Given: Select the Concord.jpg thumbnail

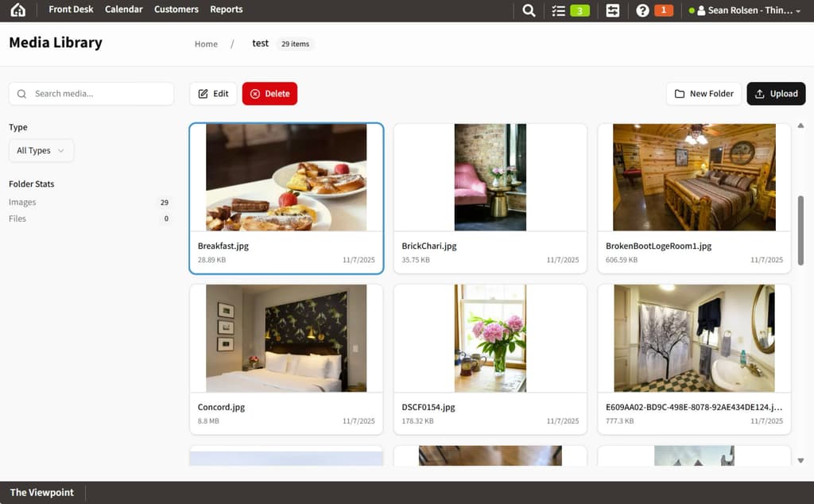Looking at the screenshot, I should click(286, 338).
